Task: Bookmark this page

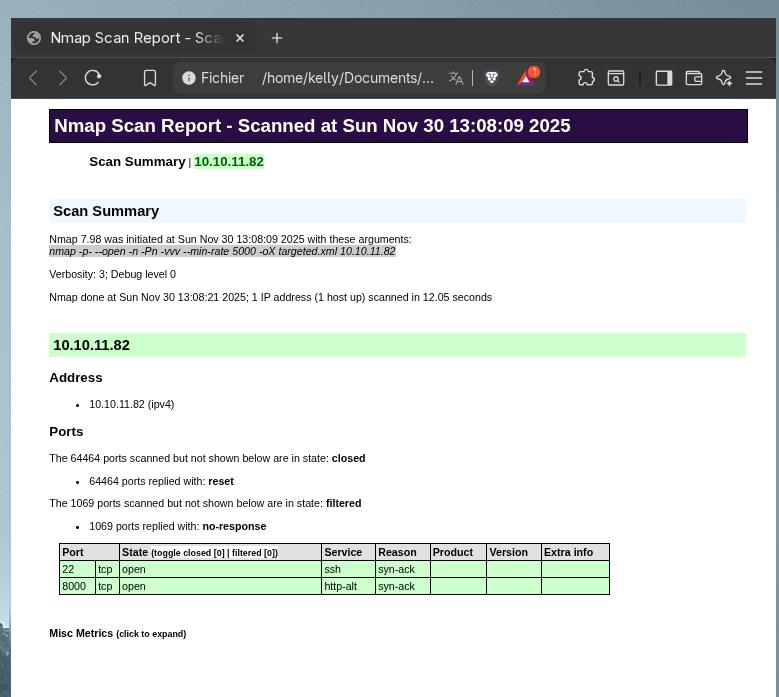Action: pos(150,78)
